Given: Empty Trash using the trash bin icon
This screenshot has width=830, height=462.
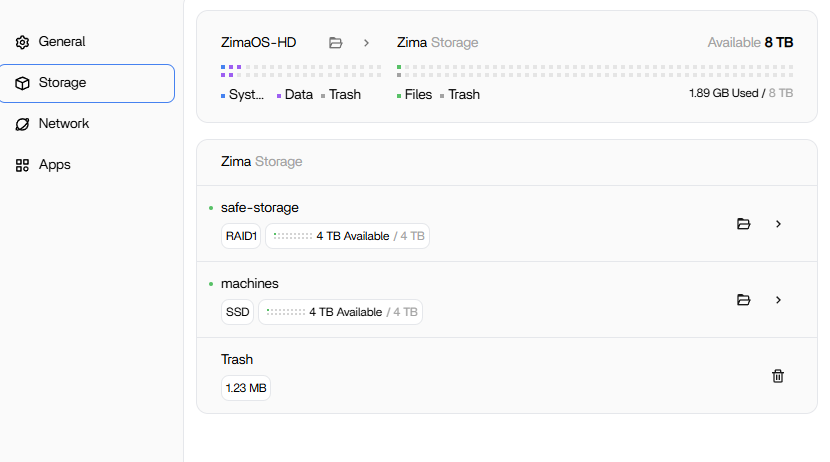Looking at the screenshot, I should click(x=778, y=376).
